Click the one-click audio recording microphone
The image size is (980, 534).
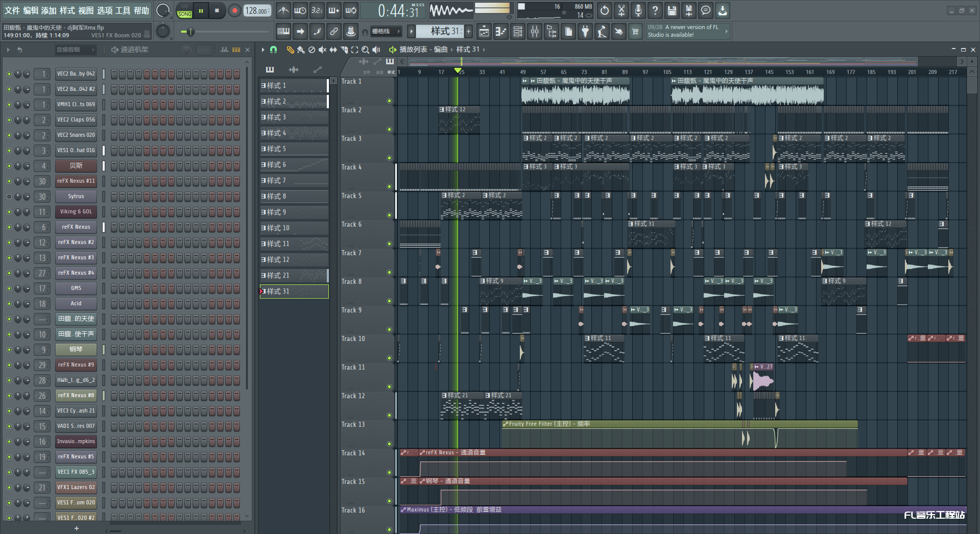click(x=638, y=10)
